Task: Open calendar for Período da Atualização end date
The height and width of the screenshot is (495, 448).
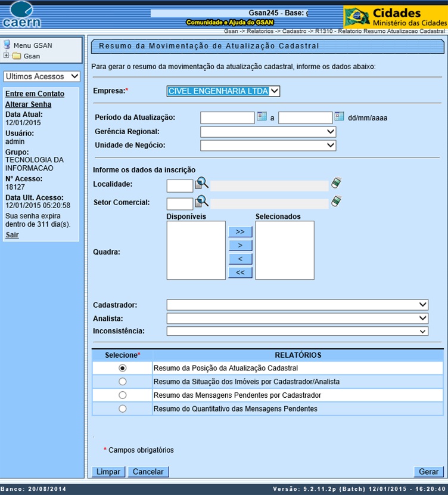Action: (x=339, y=117)
